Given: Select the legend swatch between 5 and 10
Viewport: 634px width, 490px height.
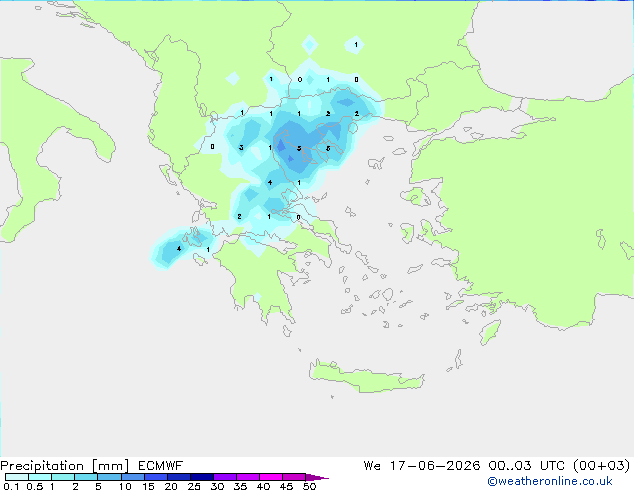Looking at the screenshot, I should [109, 477].
